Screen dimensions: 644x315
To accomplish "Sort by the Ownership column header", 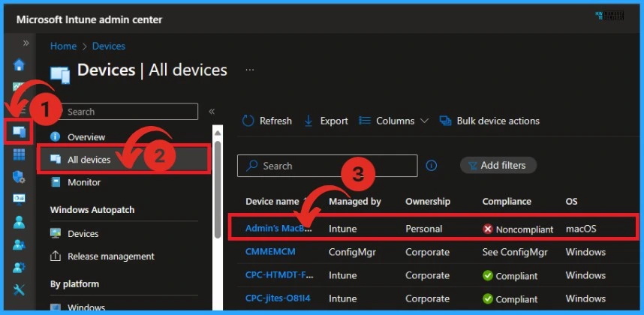I will click(x=428, y=202).
